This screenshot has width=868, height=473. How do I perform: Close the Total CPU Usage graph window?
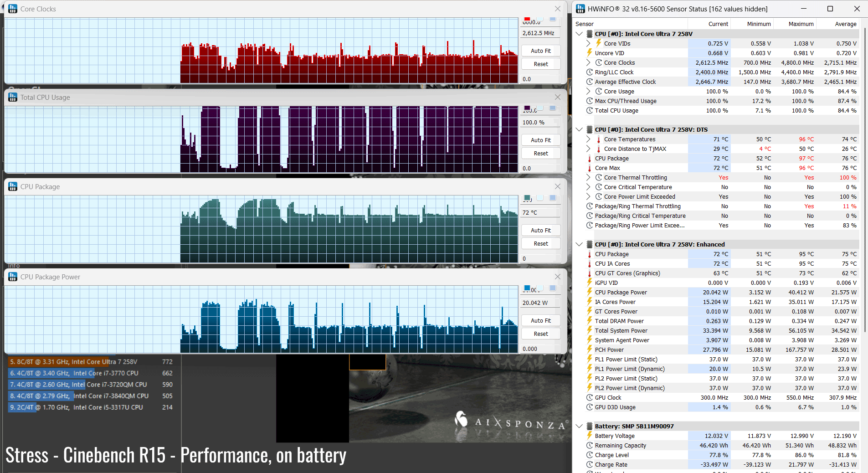click(x=558, y=97)
